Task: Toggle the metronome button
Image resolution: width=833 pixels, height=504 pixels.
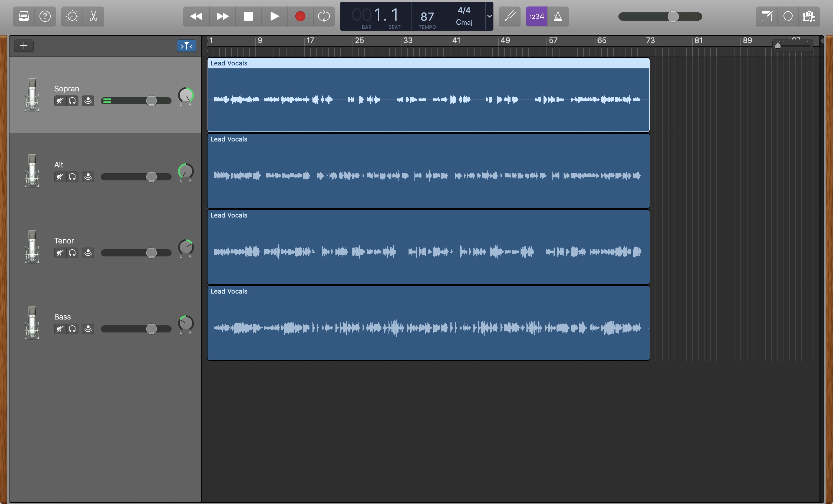Action: [x=558, y=16]
